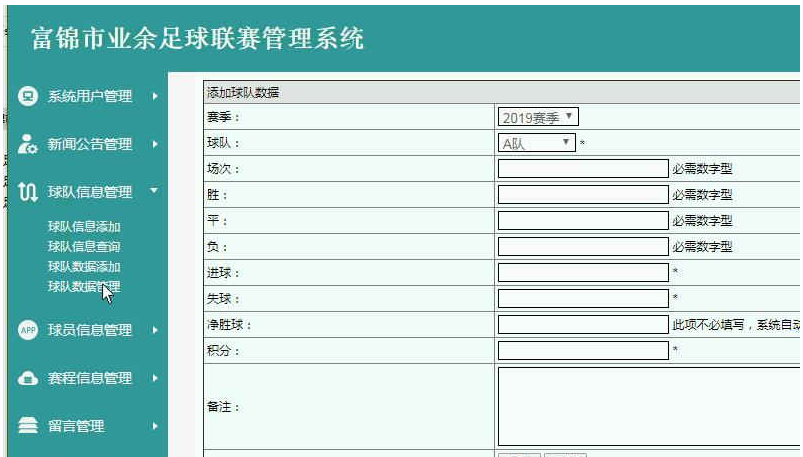803x457 pixels.
Task: Click the 富锦市业余足球联赛管理系统 title
Action: click(x=197, y=39)
